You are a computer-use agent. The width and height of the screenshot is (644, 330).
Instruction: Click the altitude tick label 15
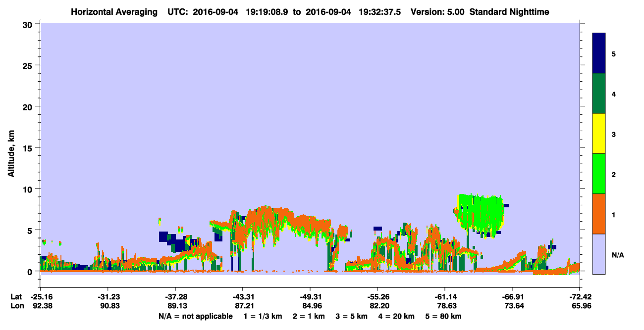pos(28,148)
